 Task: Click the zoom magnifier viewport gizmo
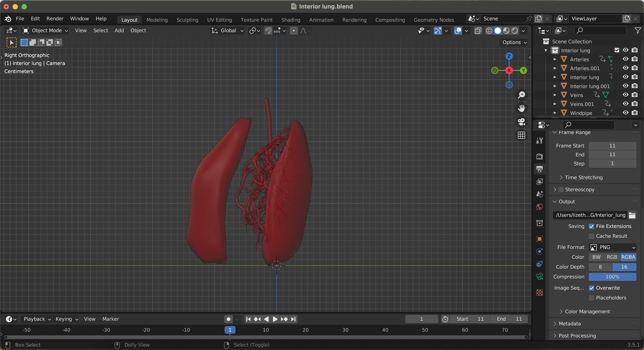point(521,95)
